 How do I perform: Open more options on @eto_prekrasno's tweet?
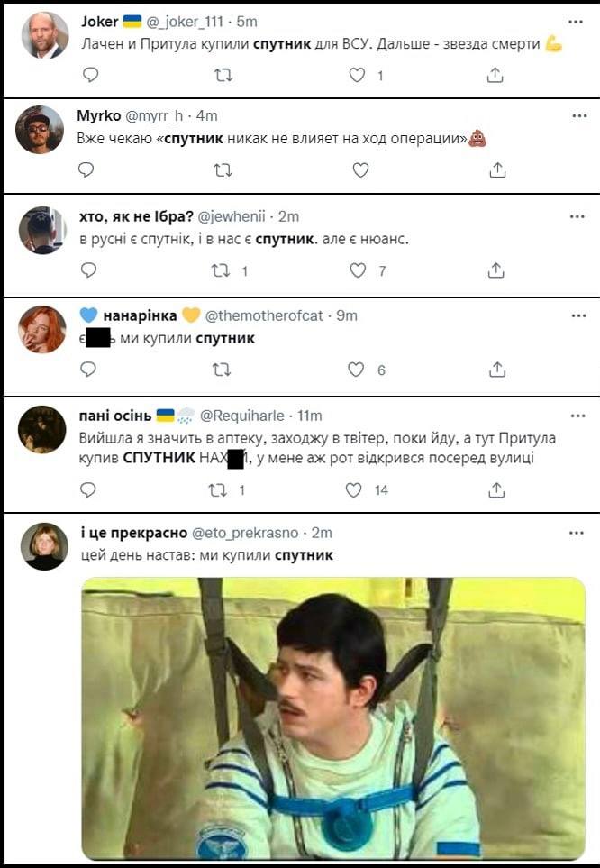[577, 533]
